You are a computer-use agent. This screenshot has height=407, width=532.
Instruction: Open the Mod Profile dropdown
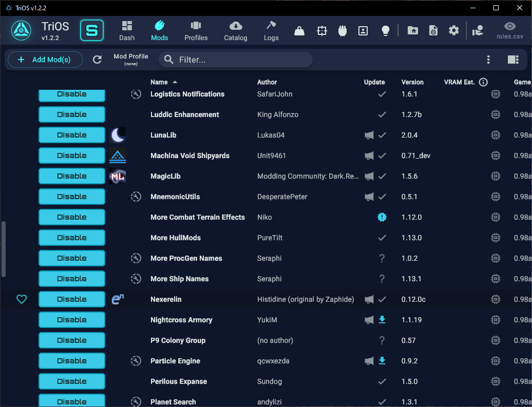130,60
